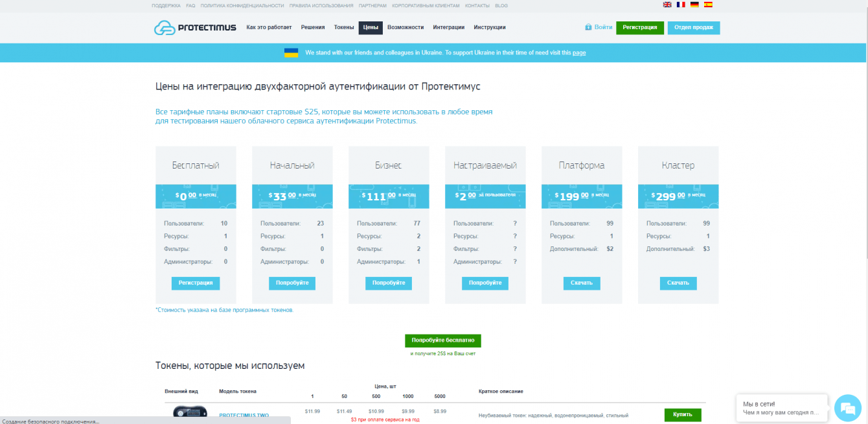The height and width of the screenshot is (424, 868).
Task: Click the Бизнес plan title
Action: point(389,165)
